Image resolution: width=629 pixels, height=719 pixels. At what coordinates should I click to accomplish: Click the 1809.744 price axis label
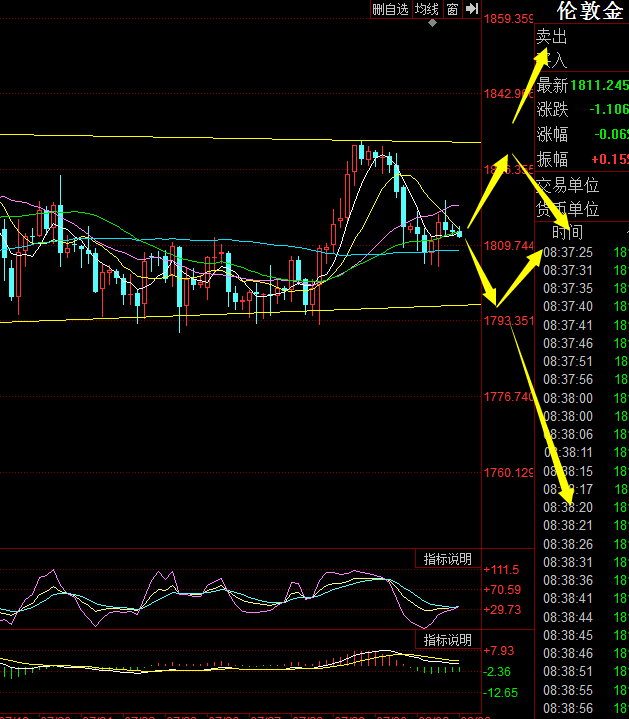point(509,246)
